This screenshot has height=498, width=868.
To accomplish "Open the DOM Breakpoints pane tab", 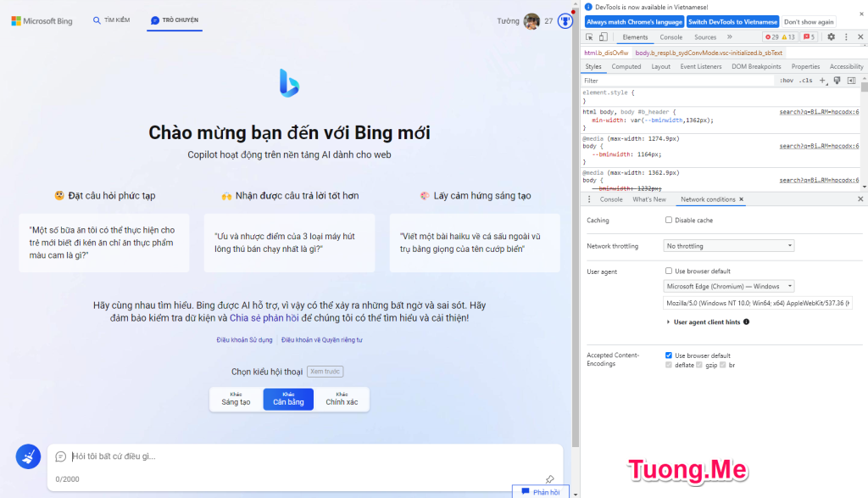I will point(756,66).
